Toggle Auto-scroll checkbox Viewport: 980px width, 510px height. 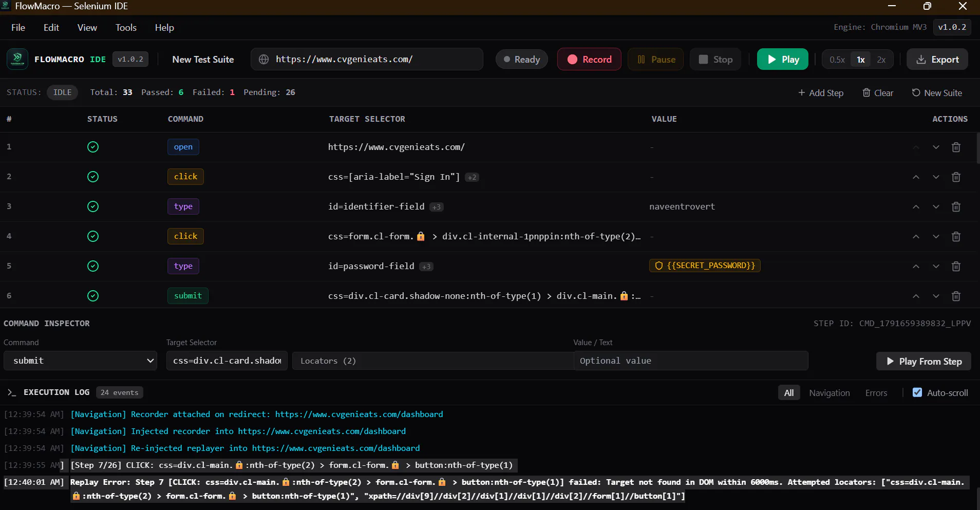tap(917, 392)
